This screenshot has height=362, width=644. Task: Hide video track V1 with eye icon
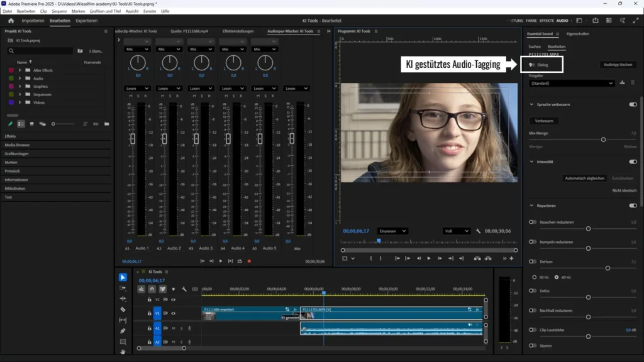[x=174, y=313]
